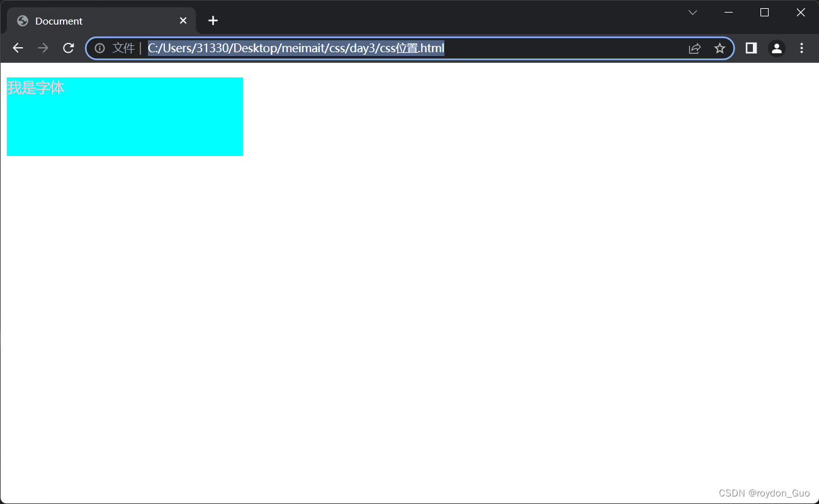Open a new tab with the plus button
The image size is (819, 504).
pos(213,21)
